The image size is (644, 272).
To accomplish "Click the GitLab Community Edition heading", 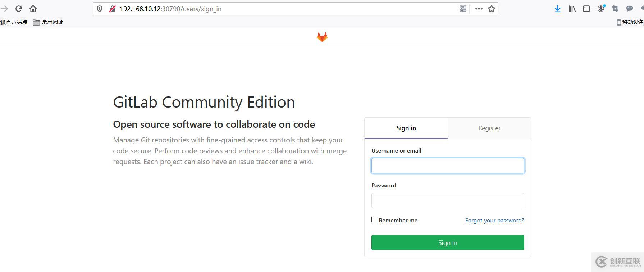I will [x=204, y=102].
